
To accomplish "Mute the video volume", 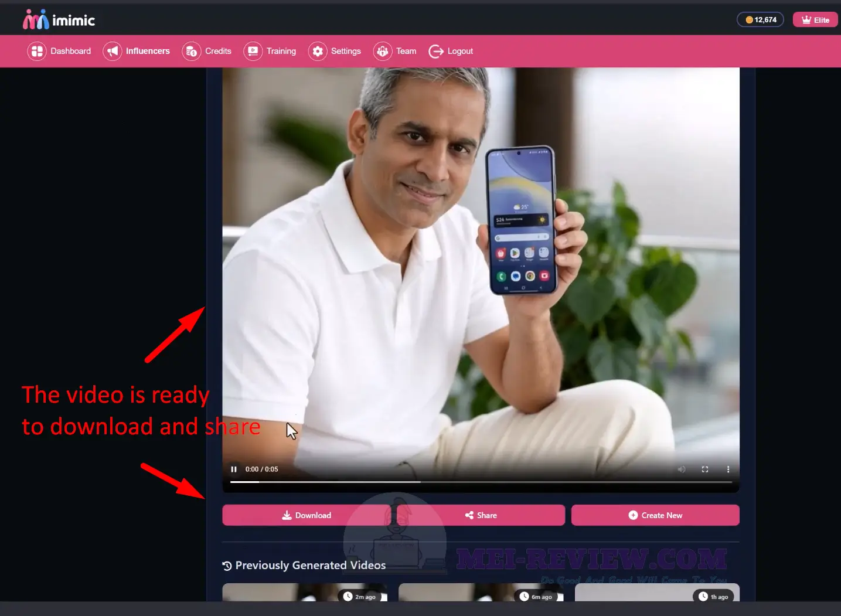I will (681, 469).
